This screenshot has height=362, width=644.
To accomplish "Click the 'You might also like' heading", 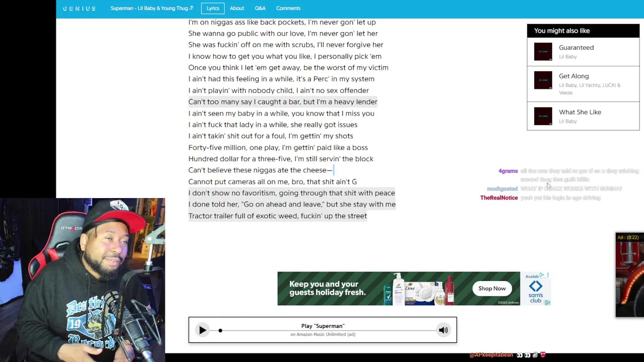I will click(561, 31).
